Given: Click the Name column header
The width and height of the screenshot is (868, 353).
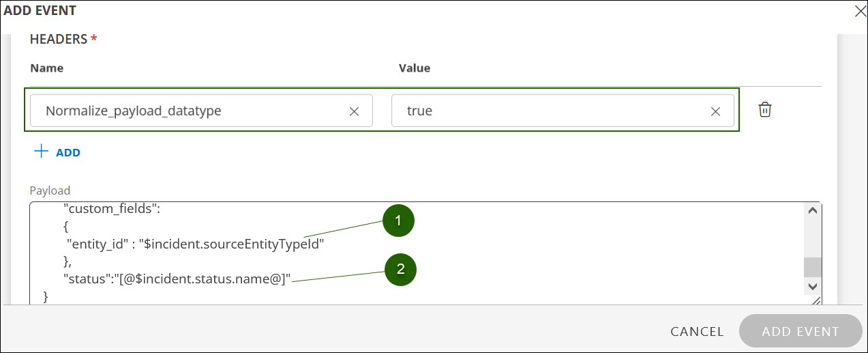Looking at the screenshot, I should [x=46, y=68].
